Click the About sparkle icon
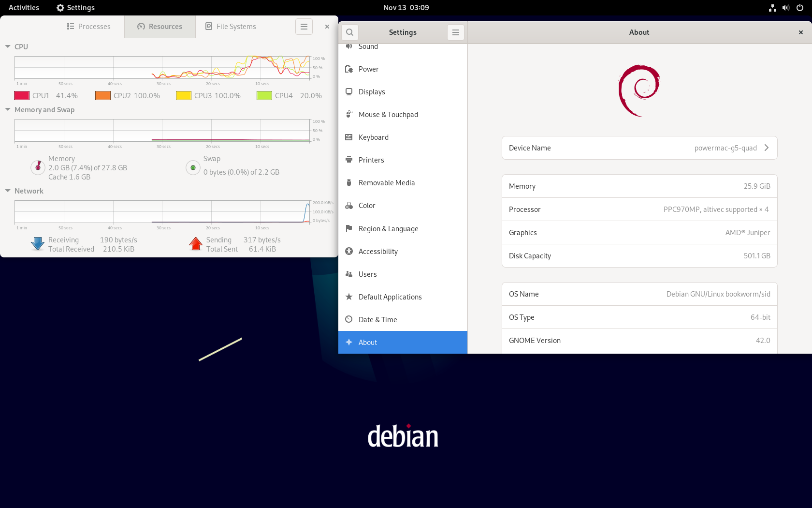Viewport: 812px width, 508px height. (x=349, y=343)
